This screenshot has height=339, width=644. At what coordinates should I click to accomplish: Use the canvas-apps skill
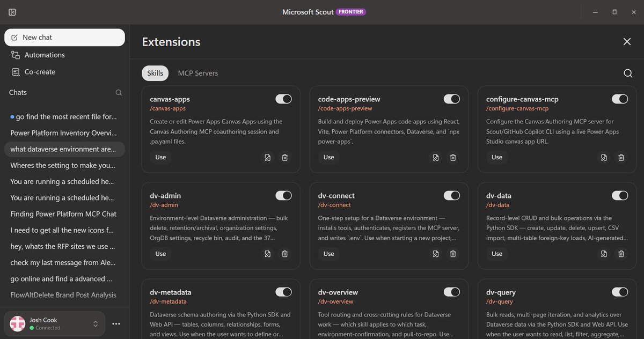click(x=160, y=157)
